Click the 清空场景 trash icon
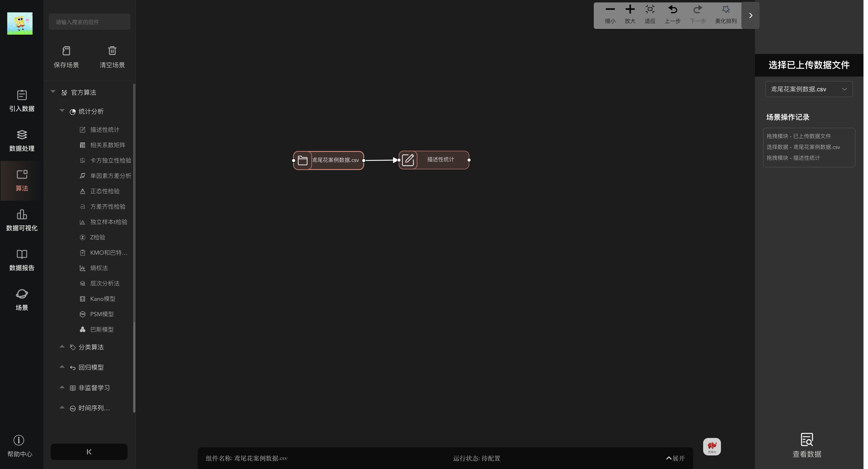868x469 pixels. [112, 51]
